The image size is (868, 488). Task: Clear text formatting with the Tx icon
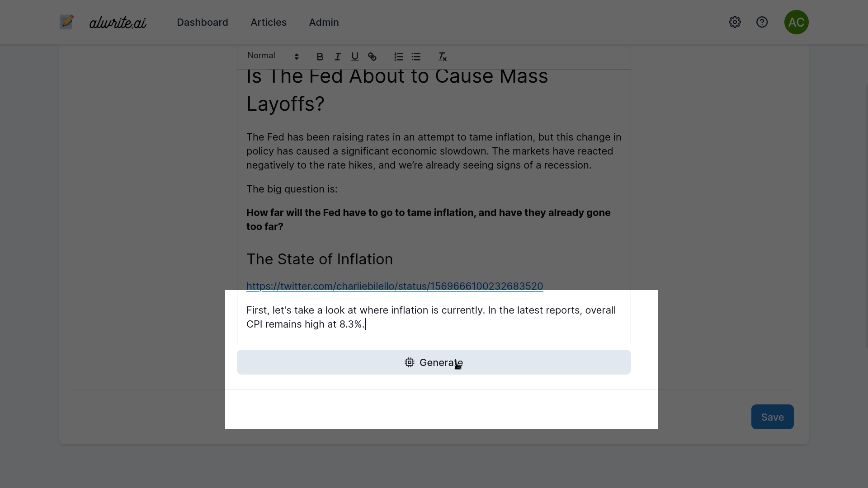point(442,56)
